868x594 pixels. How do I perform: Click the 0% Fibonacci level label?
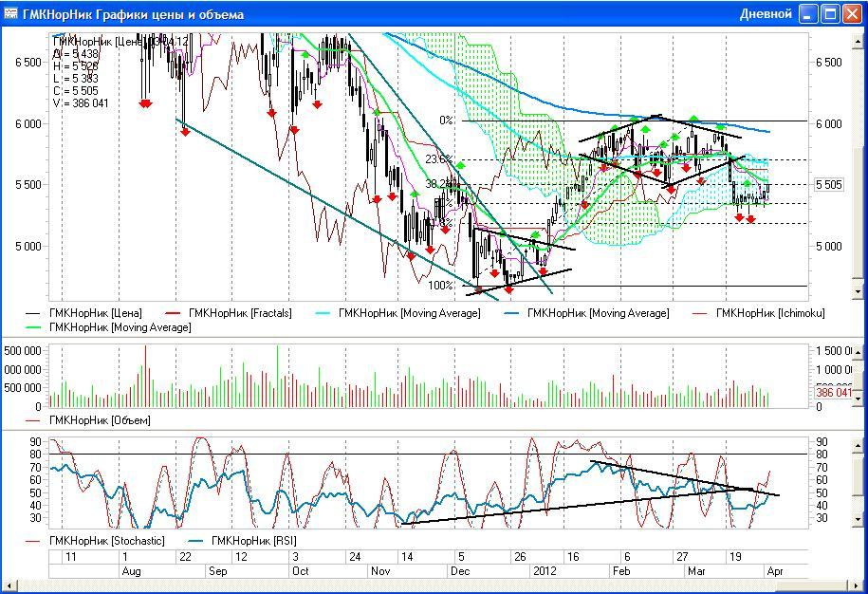pyautogui.click(x=446, y=121)
